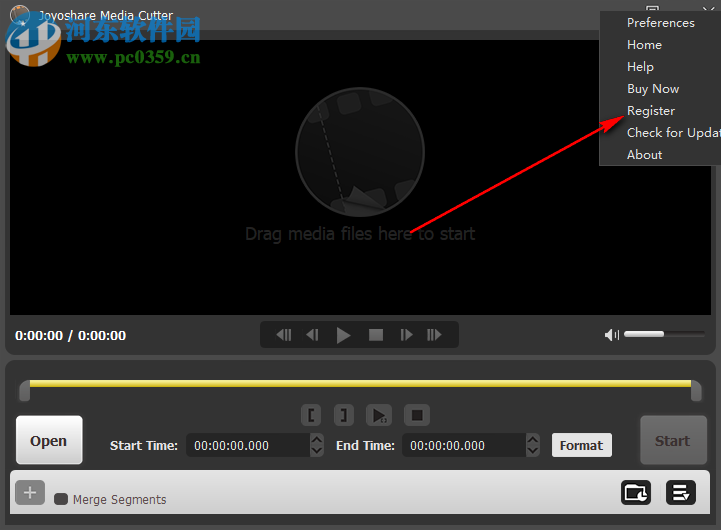Set segment start bracket icon
Viewport: 721px width, 530px height.
point(311,416)
